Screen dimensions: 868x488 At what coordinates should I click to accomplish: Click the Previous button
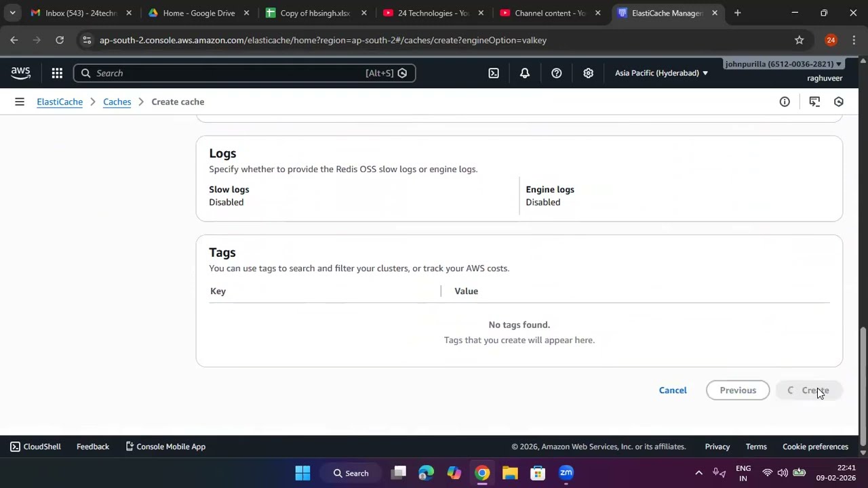click(738, 390)
